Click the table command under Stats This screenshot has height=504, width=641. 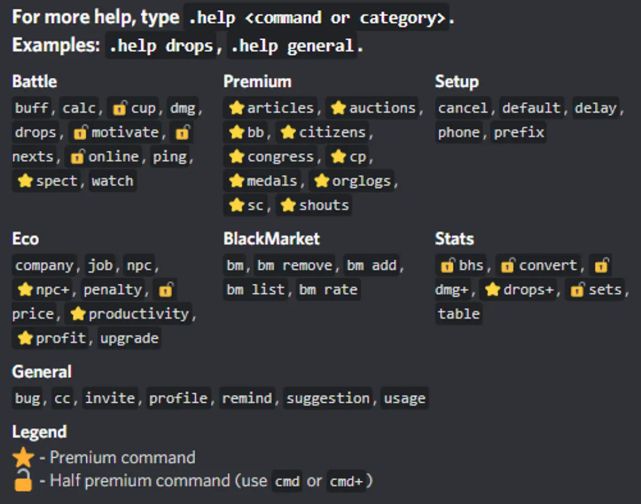[x=459, y=314]
